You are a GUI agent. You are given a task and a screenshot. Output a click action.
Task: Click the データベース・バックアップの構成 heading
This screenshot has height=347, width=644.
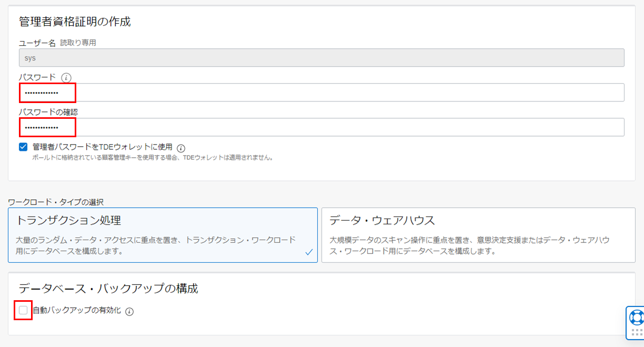pyautogui.click(x=108, y=289)
